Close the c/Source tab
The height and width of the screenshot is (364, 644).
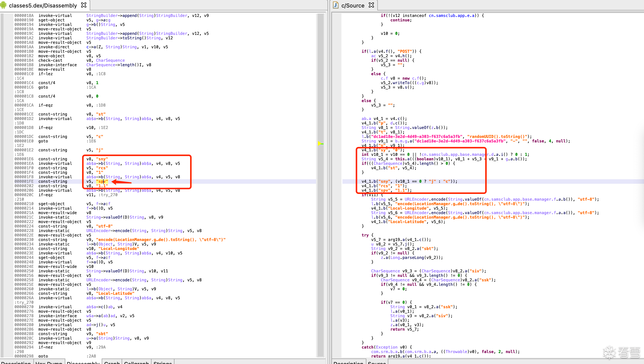tap(371, 5)
